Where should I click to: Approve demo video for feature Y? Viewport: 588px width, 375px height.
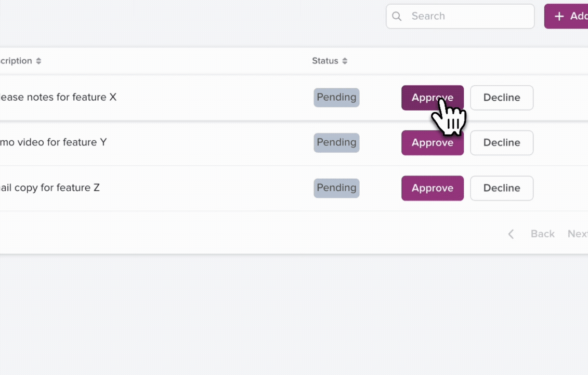tap(433, 143)
